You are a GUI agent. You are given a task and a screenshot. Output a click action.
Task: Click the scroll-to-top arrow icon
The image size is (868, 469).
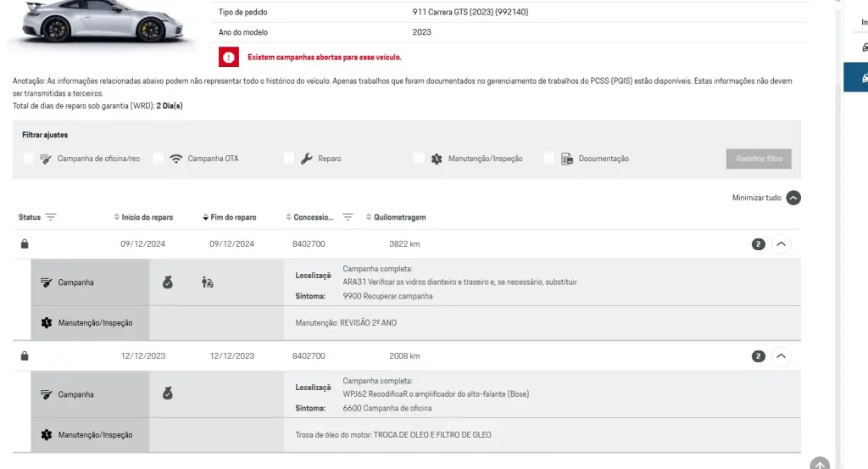pos(819,464)
